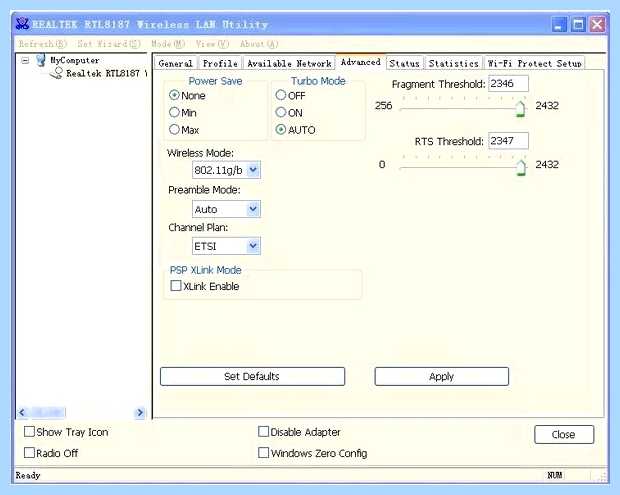Click the tree panel scroll left arrow
The width and height of the screenshot is (620, 495).
22,413
